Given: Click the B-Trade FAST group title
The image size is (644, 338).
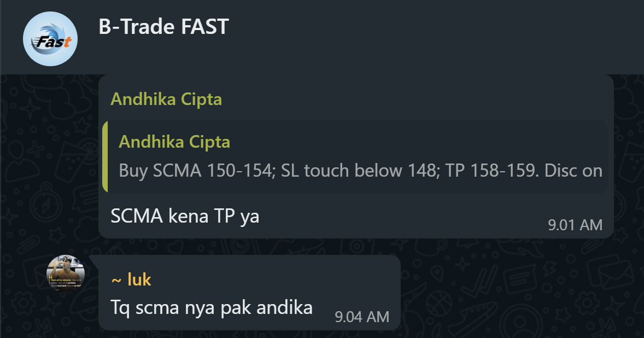Looking at the screenshot, I should point(163,27).
